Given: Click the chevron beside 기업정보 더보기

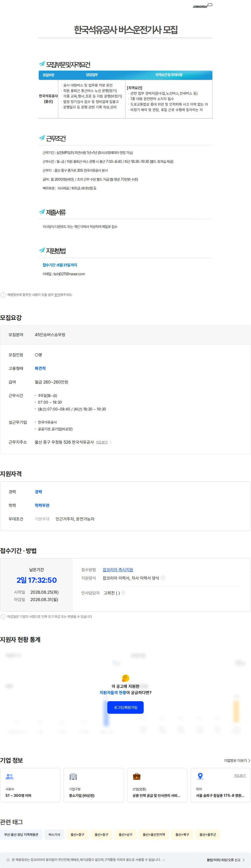Looking at the screenshot, I should click(x=249, y=761).
